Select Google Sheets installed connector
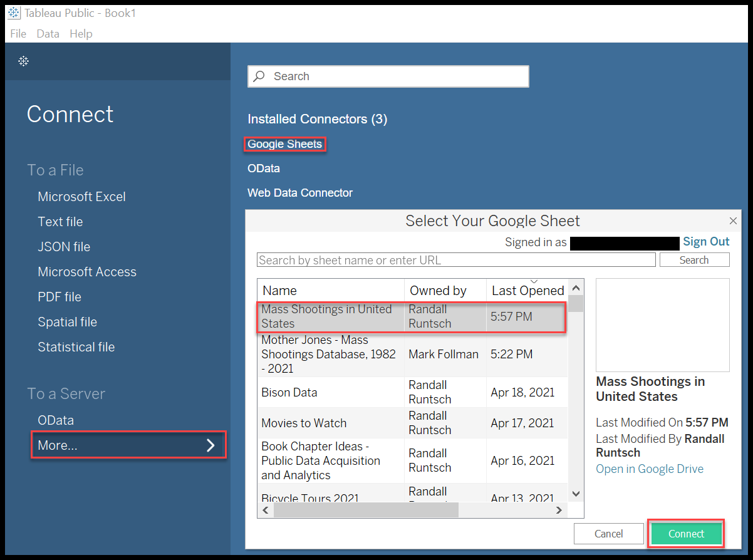 coord(284,144)
